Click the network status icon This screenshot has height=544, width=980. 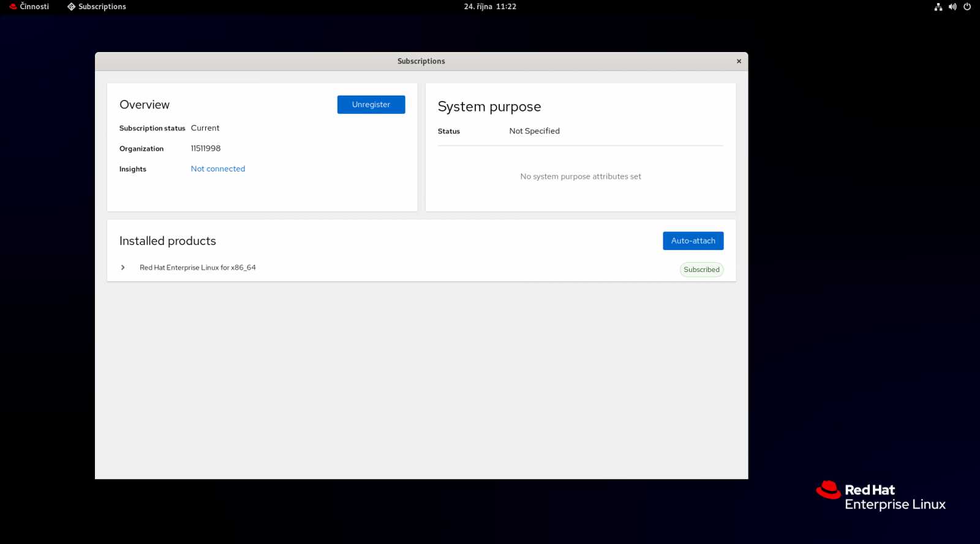click(938, 7)
